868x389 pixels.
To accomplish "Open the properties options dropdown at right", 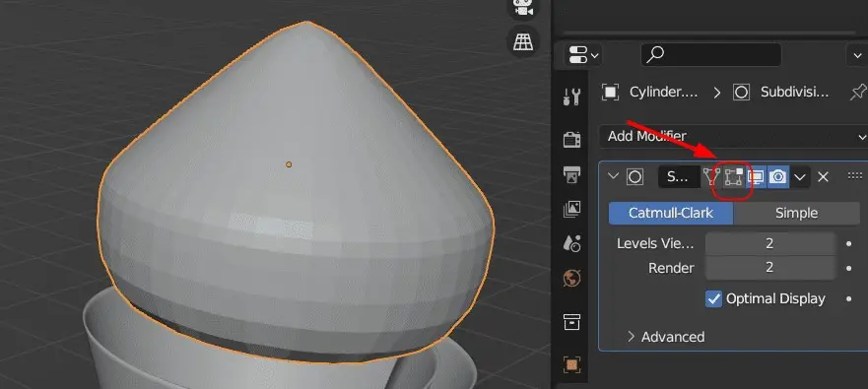I will 857,55.
